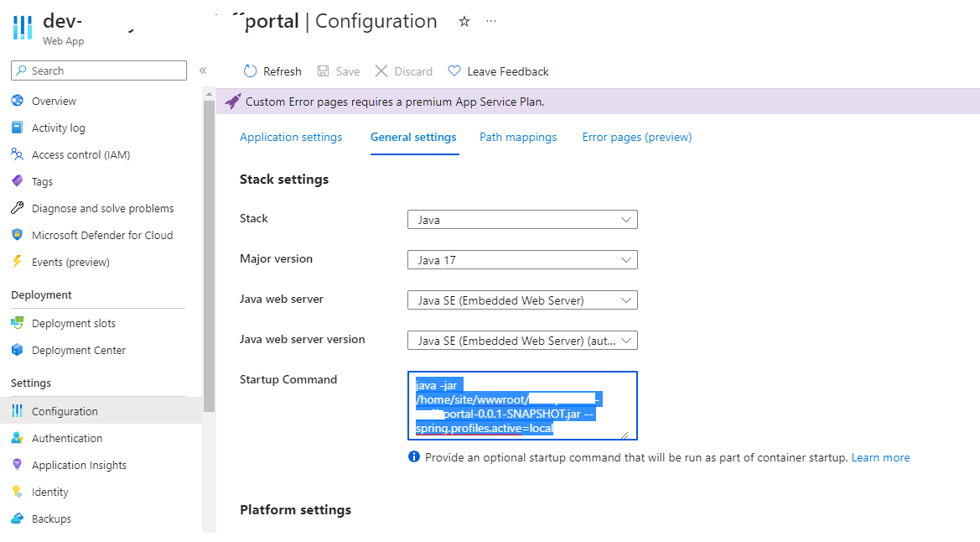Open Access control (IAM) in the sidebar
Image resolution: width=980 pixels, height=542 pixels.
(80, 154)
